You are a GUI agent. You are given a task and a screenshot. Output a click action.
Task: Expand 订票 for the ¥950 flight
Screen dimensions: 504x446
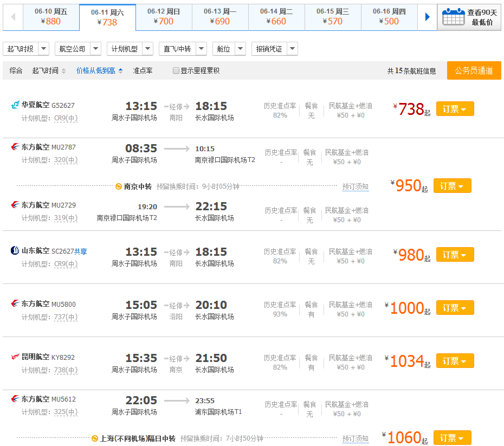pyautogui.click(x=453, y=186)
